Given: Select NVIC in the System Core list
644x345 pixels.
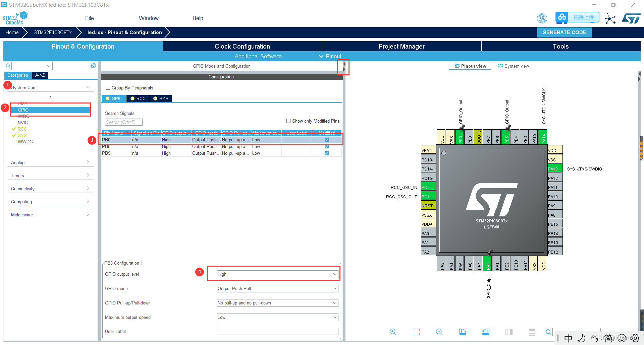Looking at the screenshot, I should click(x=23, y=123).
